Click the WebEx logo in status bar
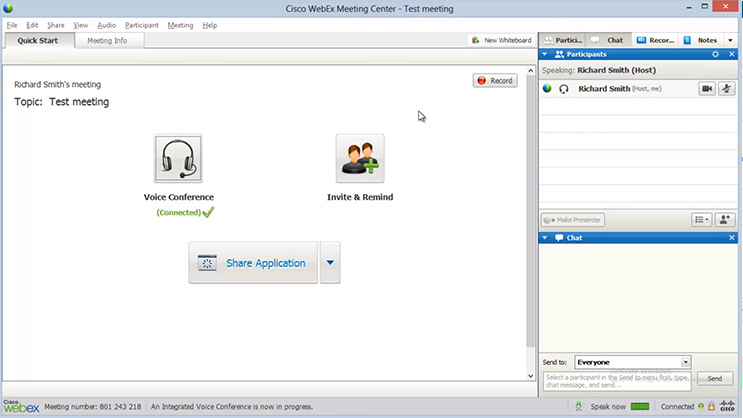The width and height of the screenshot is (743, 418). coord(21,406)
